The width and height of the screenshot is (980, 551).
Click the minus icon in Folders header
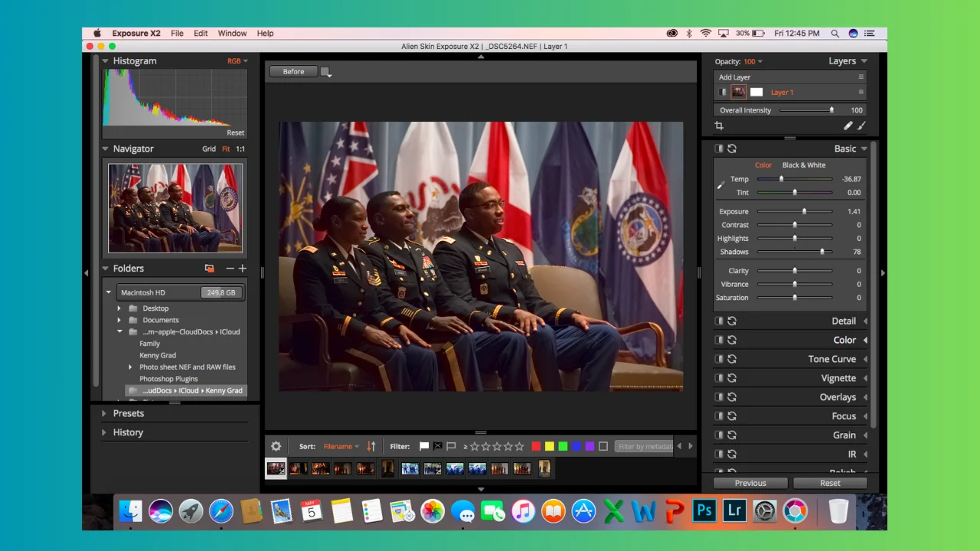click(x=230, y=269)
